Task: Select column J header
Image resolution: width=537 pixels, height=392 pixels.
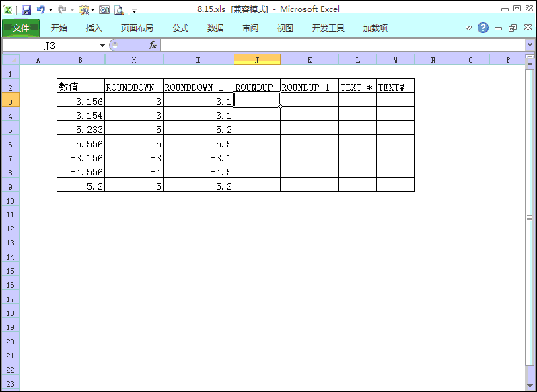Action: (257, 60)
